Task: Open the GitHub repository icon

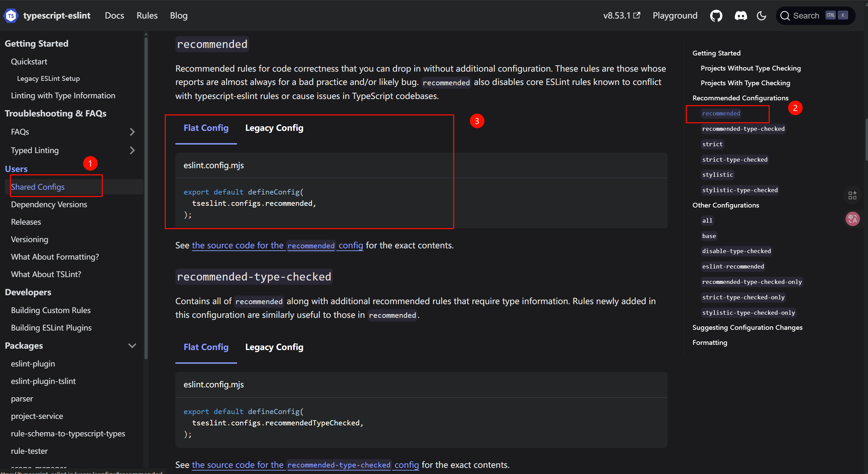Action: tap(716, 16)
